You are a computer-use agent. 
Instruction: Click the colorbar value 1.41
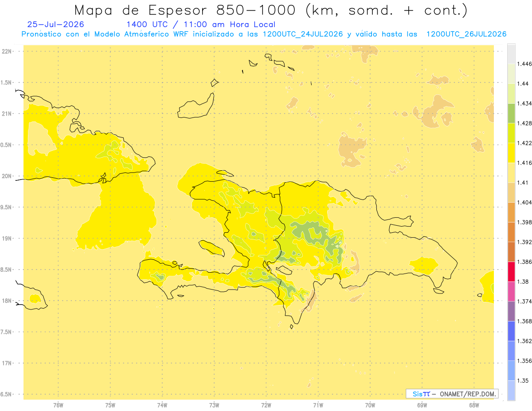tap(523, 183)
